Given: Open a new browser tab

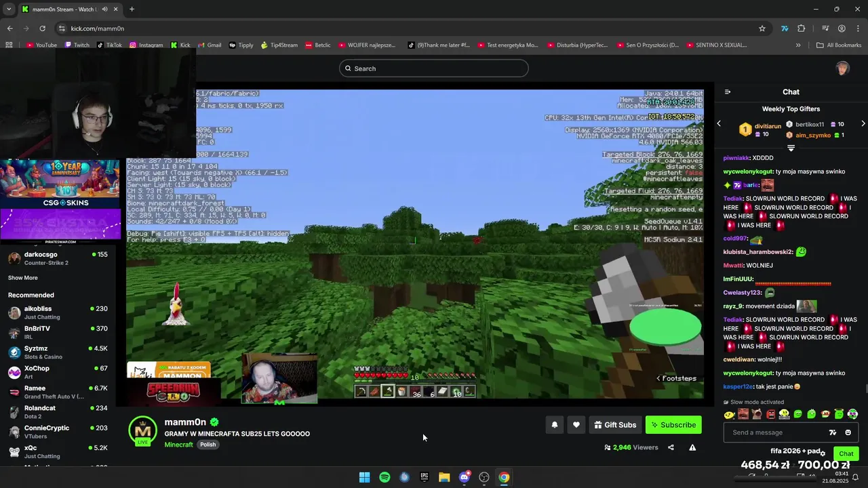Looking at the screenshot, I should coord(132,9).
